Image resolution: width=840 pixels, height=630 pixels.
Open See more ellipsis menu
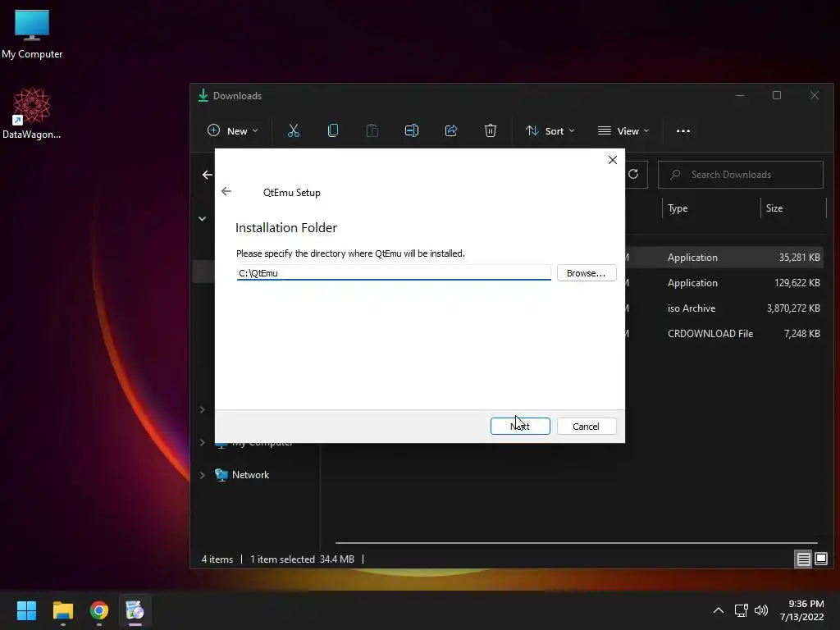coord(683,130)
